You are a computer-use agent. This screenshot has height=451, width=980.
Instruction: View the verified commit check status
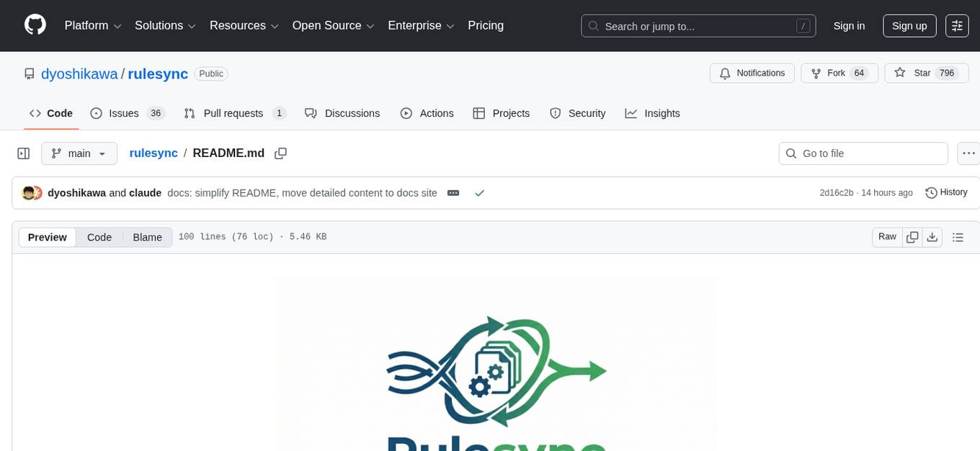pyautogui.click(x=479, y=192)
